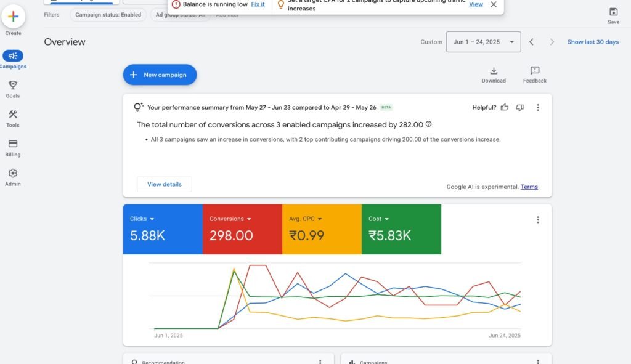This screenshot has height=364, width=631.
Task: Open scorecard chart more options menu
Action: (537, 220)
